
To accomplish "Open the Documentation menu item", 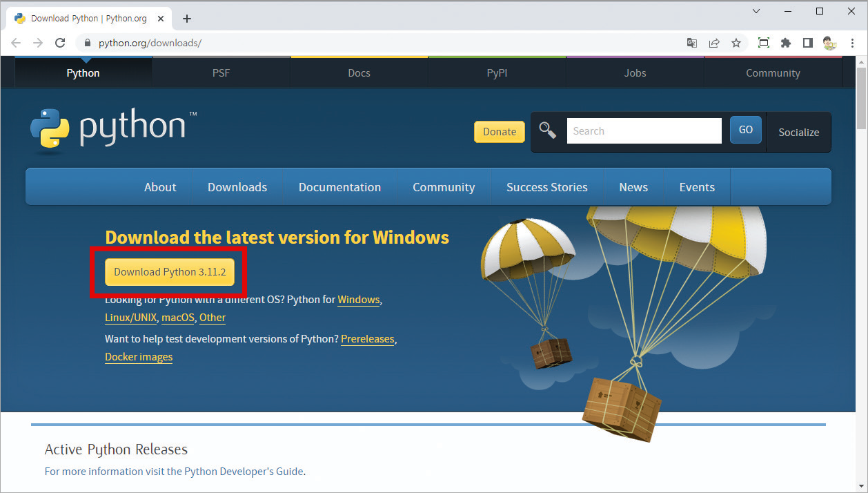I will coord(339,187).
